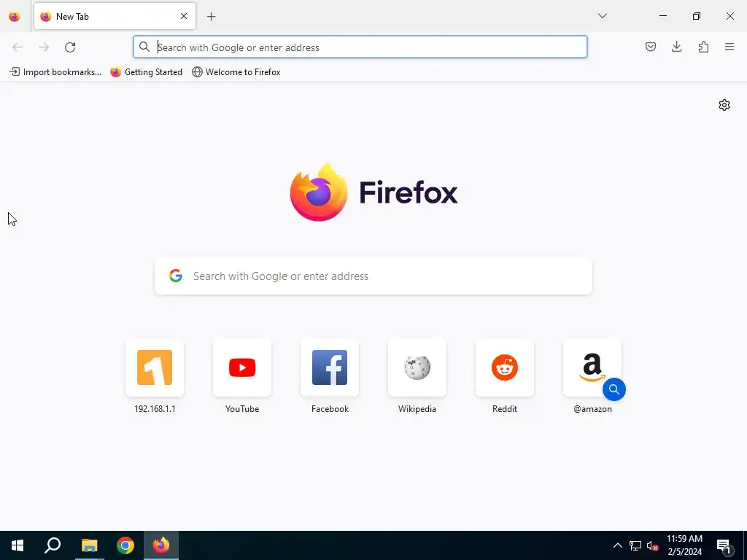The image size is (747, 560).
Task: Click the central Google search box
Action: [373, 276]
